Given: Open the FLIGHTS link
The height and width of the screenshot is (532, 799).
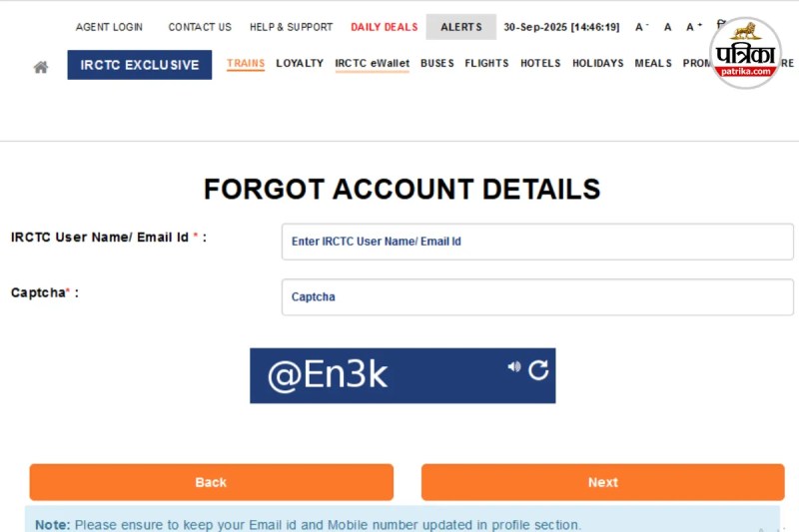Looking at the screenshot, I should (x=486, y=63).
